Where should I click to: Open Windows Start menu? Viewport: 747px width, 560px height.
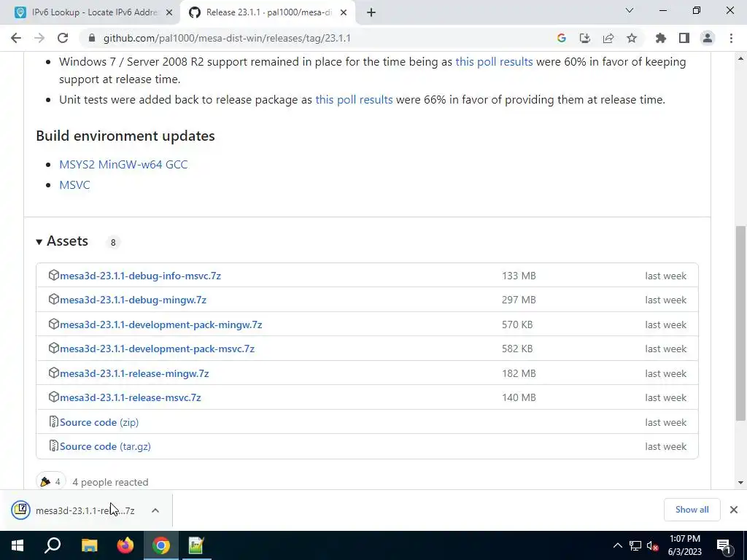pyautogui.click(x=18, y=545)
